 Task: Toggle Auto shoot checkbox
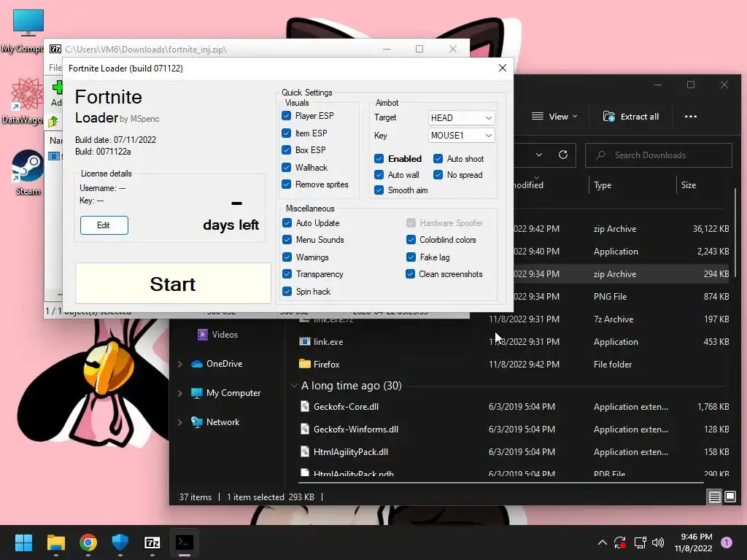pyautogui.click(x=438, y=158)
